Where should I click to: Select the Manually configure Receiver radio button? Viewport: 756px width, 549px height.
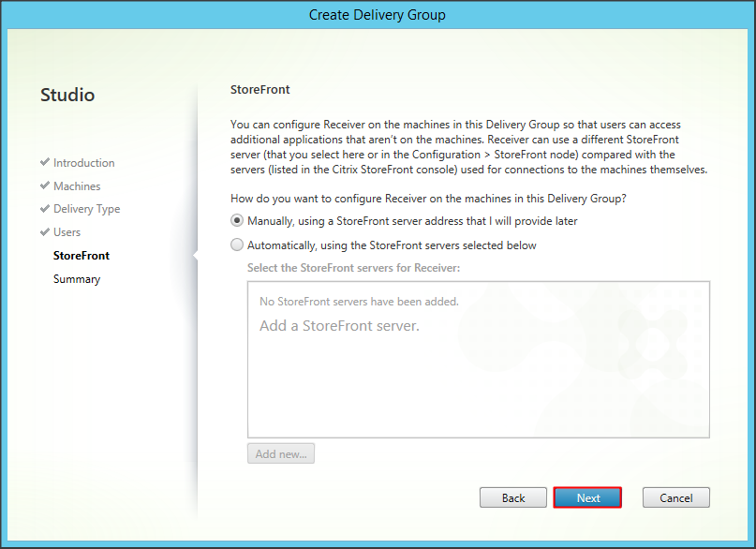pos(238,222)
